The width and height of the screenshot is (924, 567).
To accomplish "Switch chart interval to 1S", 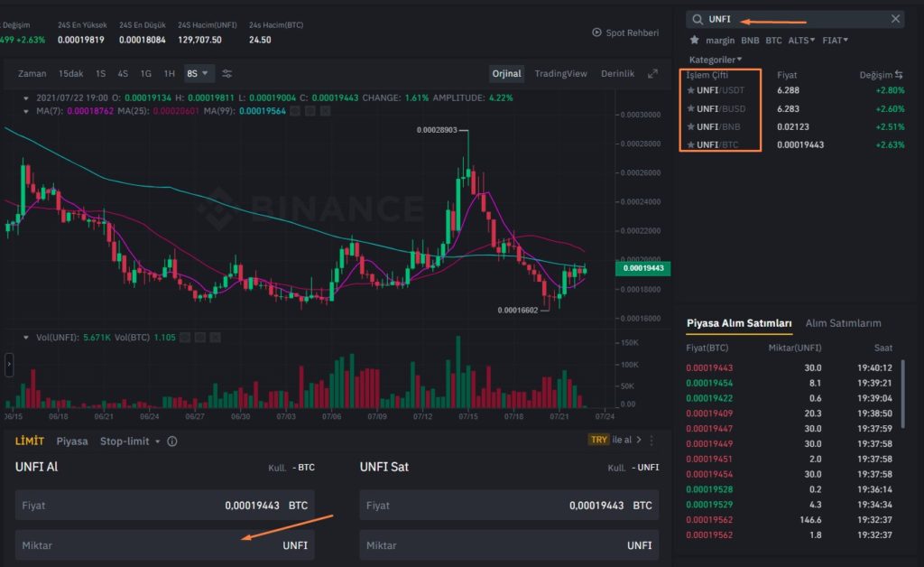I will click(x=101, y=74).
